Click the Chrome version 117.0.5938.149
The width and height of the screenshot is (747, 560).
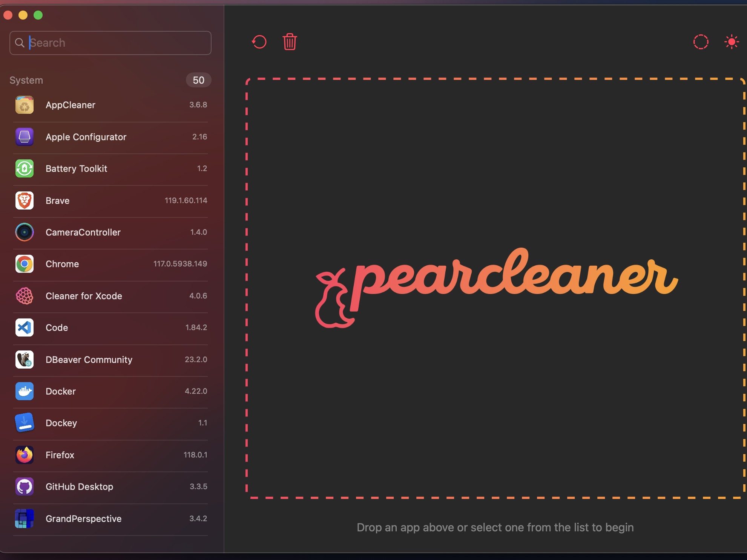(180, 264)
